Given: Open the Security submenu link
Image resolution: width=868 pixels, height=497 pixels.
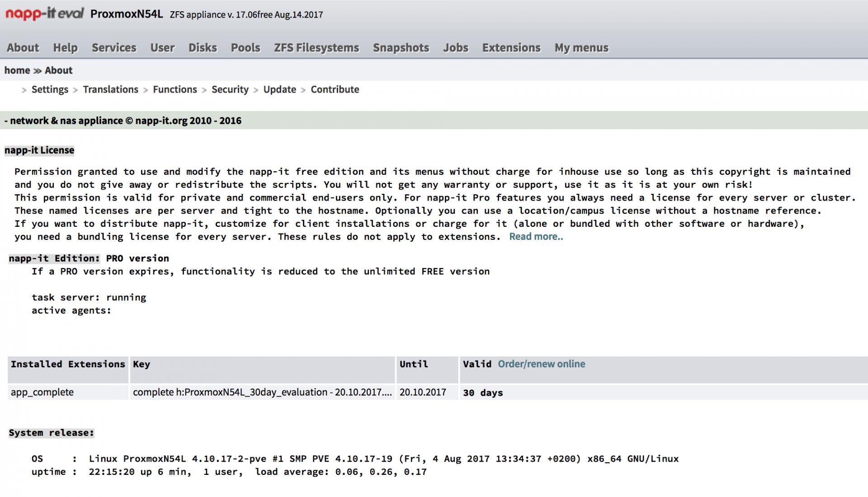Looking at the screenshot, I should coord(230,89).
